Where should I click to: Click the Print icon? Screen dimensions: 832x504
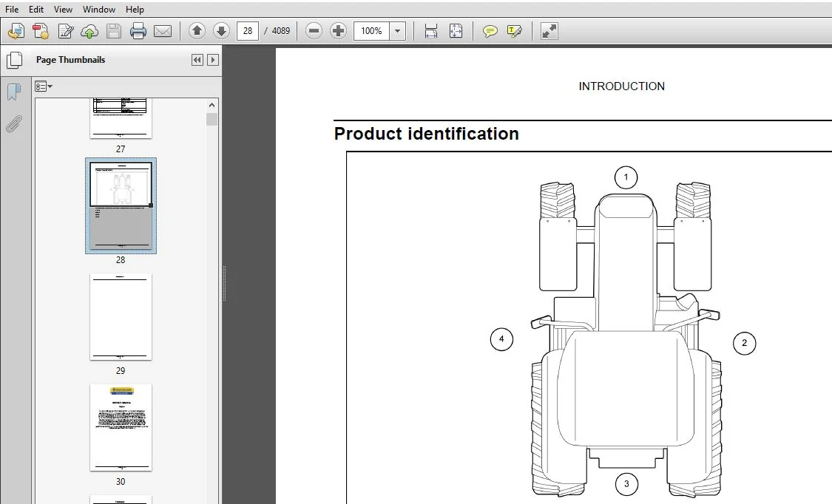pos(138,31)
